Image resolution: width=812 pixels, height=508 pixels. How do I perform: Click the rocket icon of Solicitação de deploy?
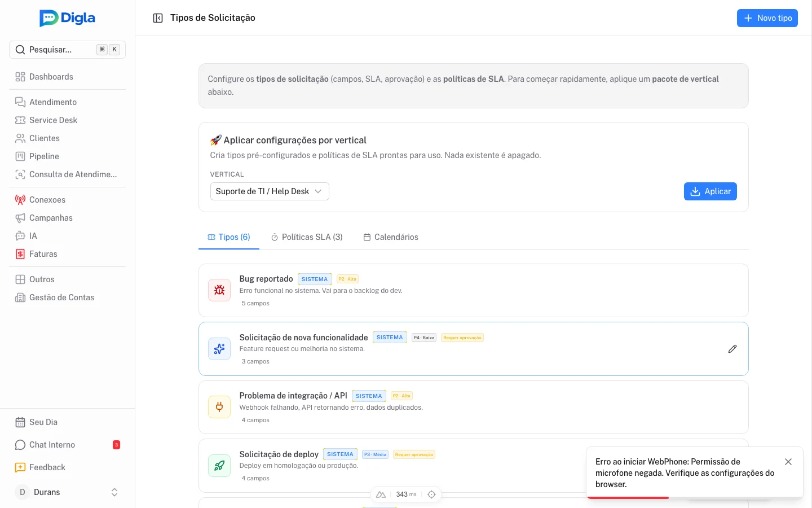tap(219, 466)
